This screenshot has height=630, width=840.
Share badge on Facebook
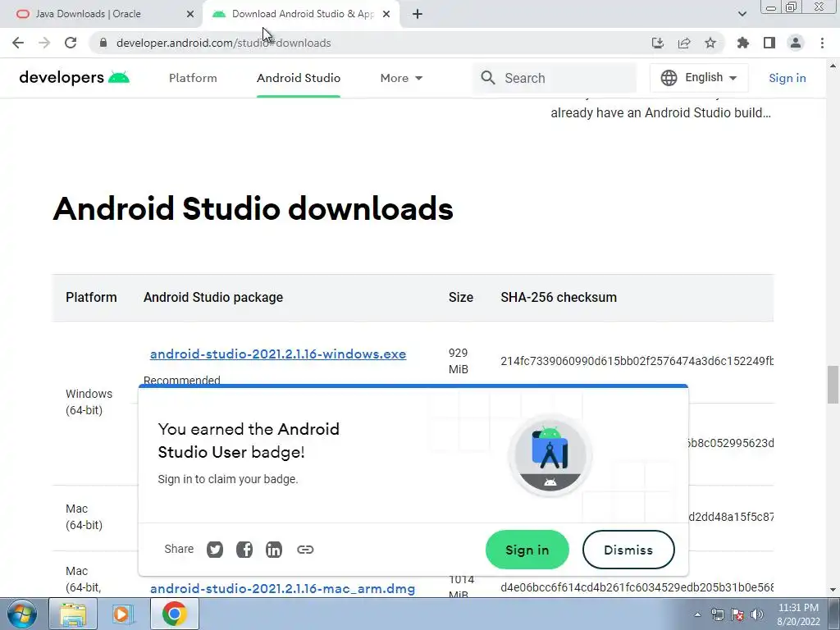tap(244, 549)
